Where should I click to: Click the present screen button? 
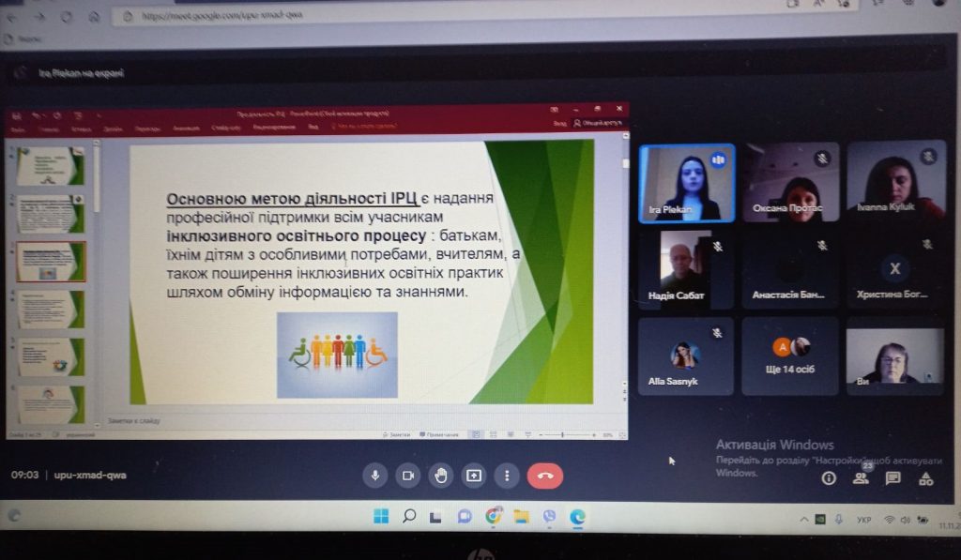474,476
